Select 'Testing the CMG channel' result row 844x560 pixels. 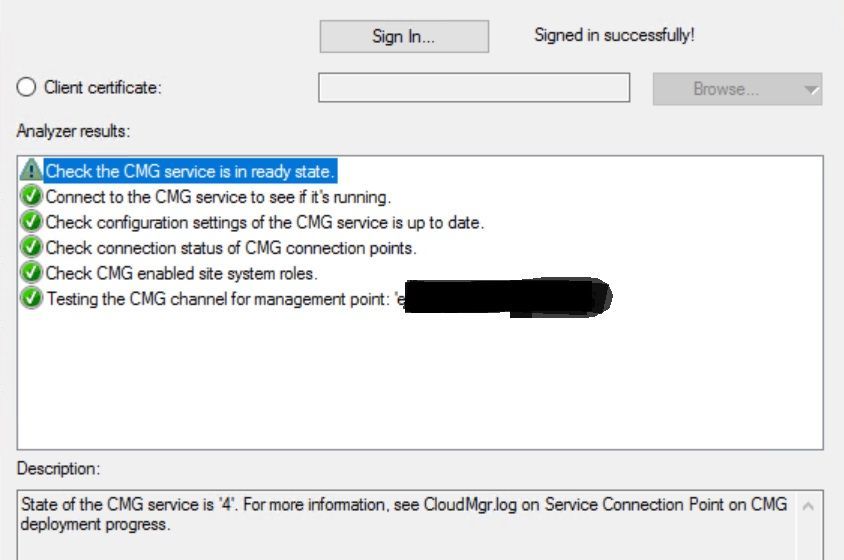point(220,298)
